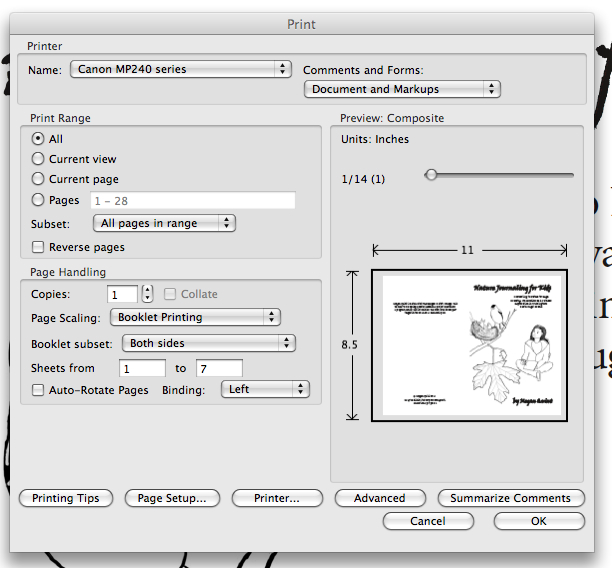Select the Pages radio button

38,200
